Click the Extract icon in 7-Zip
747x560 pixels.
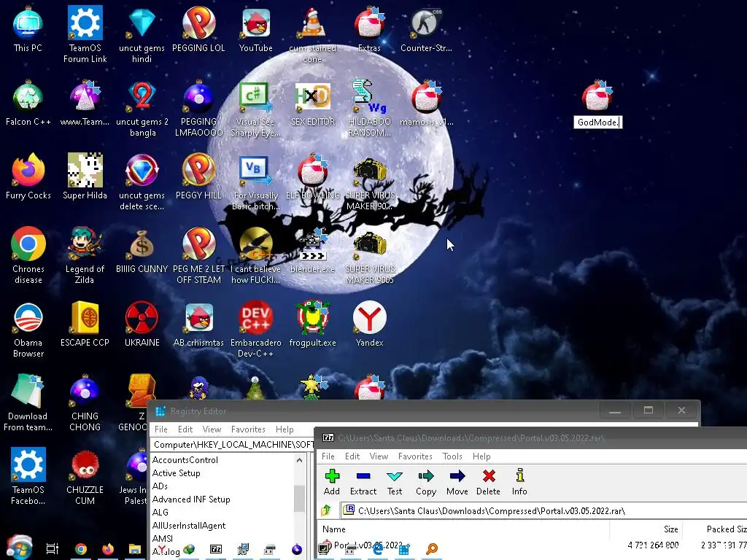click(x=363, y=476)
